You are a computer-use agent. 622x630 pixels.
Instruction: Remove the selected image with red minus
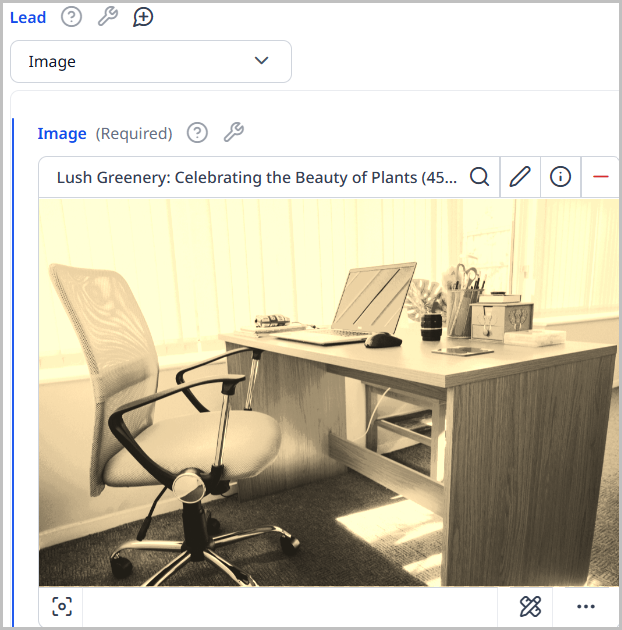pos(600,177)
